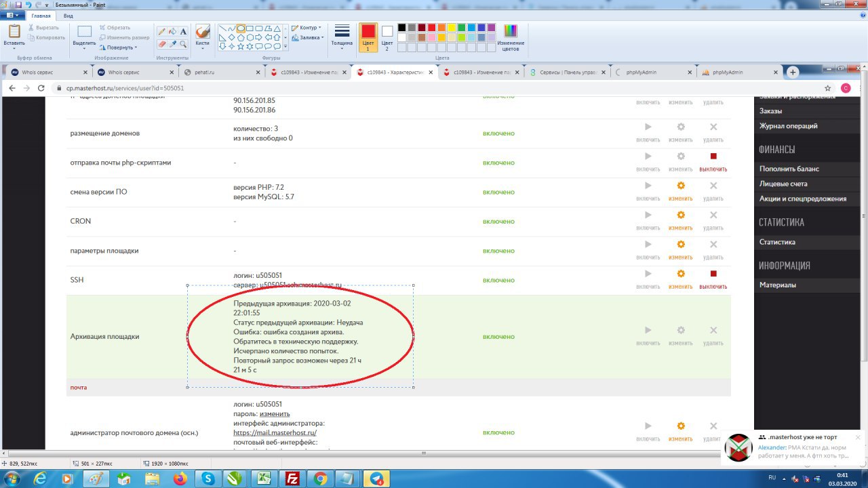The width and height of the screenshot is (868, 488).
Task: Click изменить in параметры площадки row
Action: (x=680, y=249)
